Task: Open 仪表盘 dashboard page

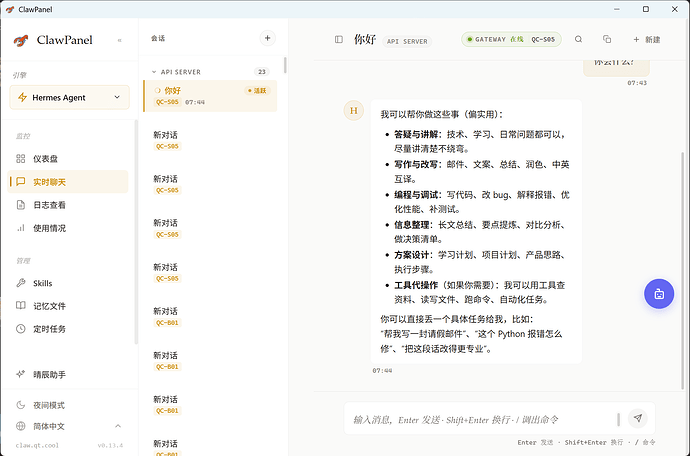Action: coord(68,158)
